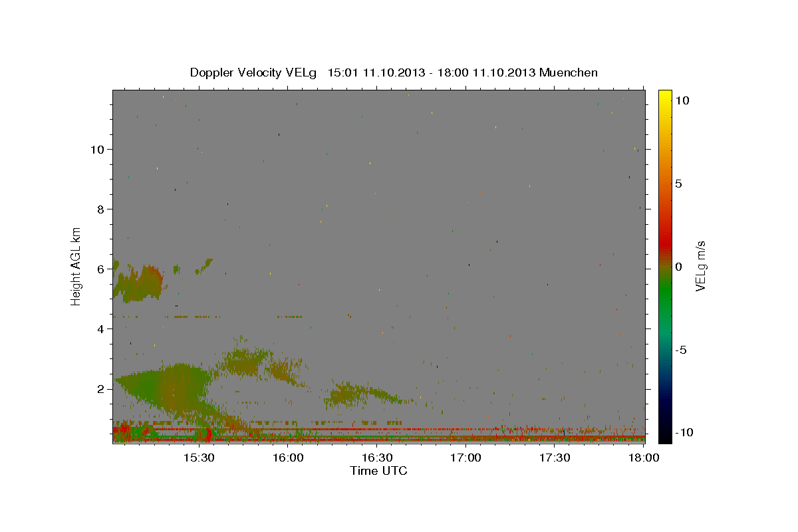Click the height axis label '6'
Screen dimensions: 798x532
pos(100,269)
